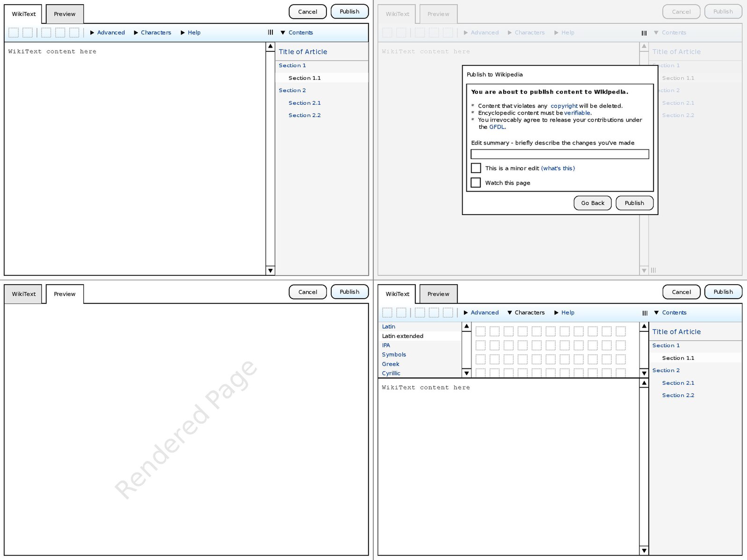Jump to 'Section 1' in plain WikiText mockup contents
The height and width of the screenshot is (560, 747).
pos(292,65)
